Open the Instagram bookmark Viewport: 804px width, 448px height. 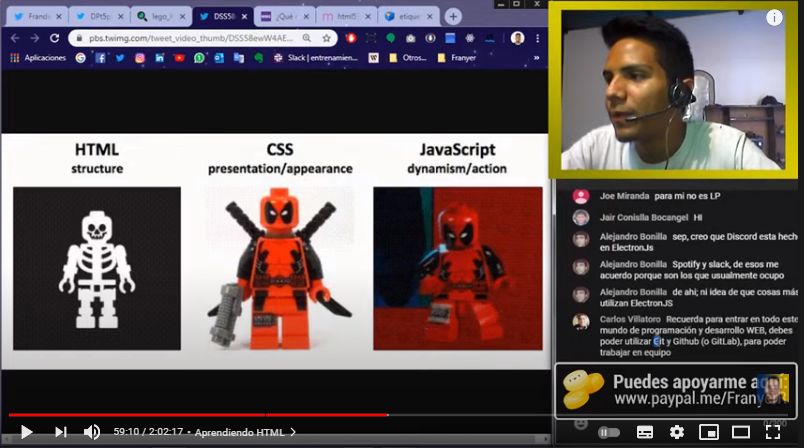(x=139, y=58)
